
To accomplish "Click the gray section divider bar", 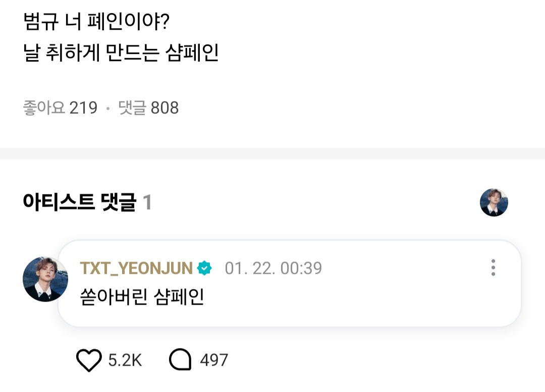I will pos(272,153).
